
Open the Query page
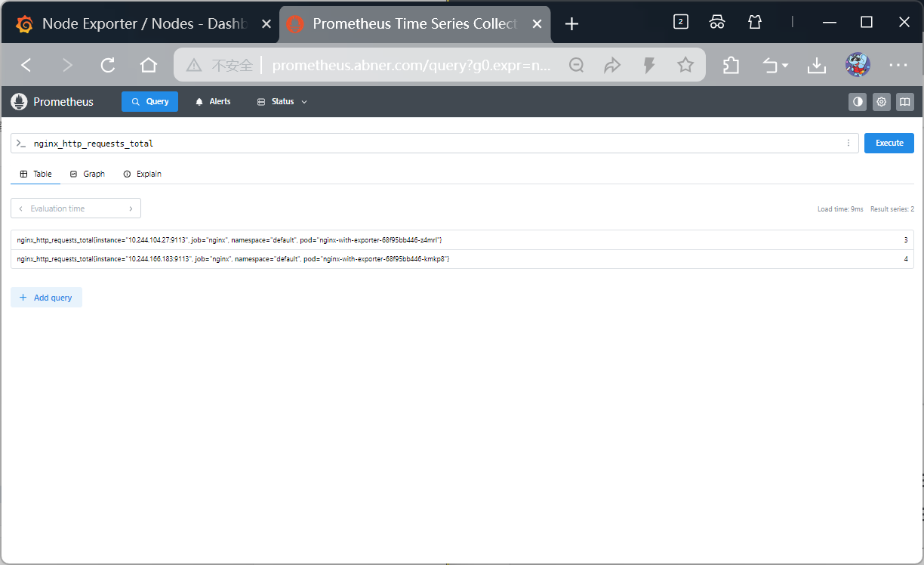coord(149,101)
